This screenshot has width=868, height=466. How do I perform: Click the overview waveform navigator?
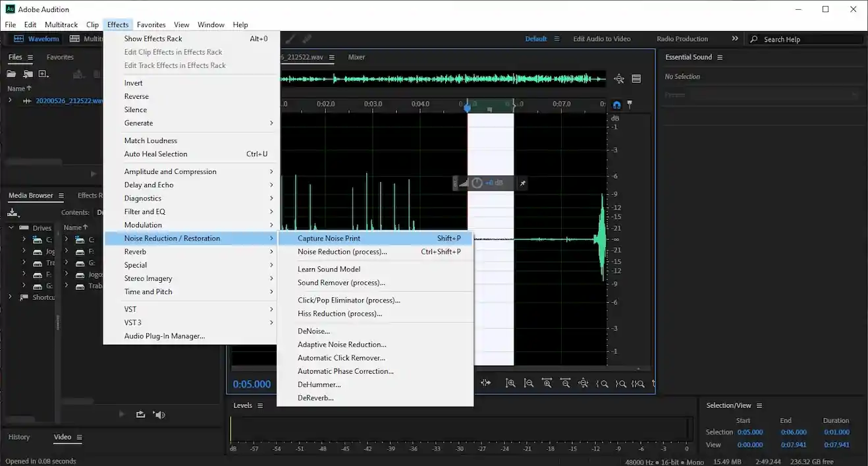pos(443,79)
